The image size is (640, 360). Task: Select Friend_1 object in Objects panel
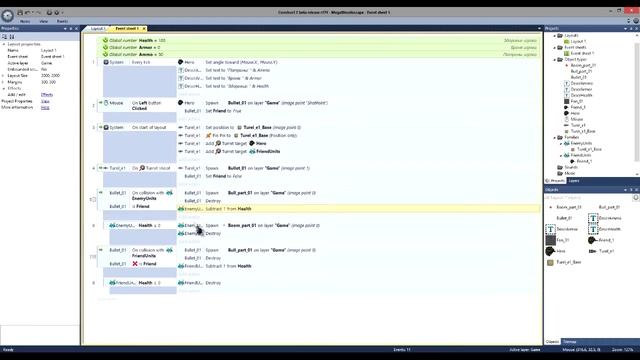click(x=601, y=240)
